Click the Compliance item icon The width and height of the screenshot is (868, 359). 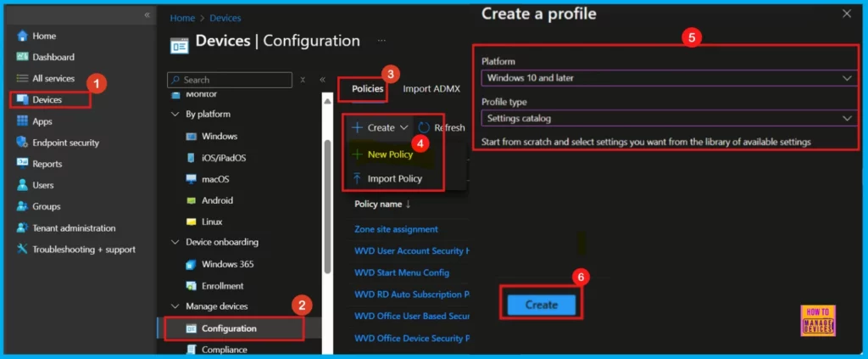click(x=191, y=350)
